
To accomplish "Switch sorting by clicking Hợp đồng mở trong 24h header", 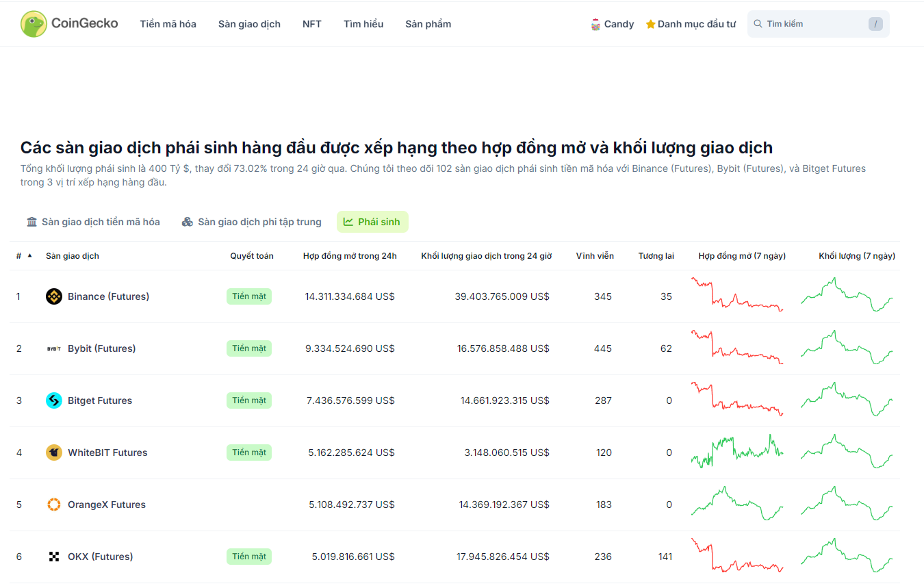I will pos(350,255).
